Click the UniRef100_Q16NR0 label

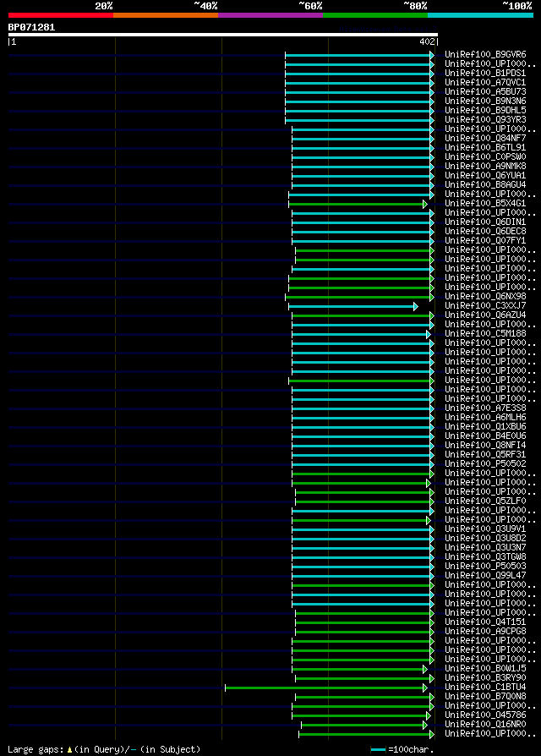[x=485, y=725]
